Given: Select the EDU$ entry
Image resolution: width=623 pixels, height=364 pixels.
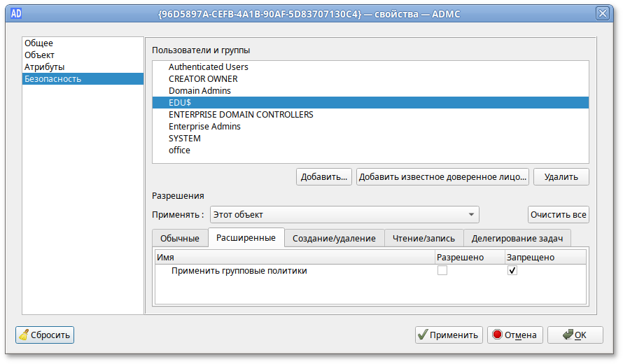Looking at the screenshot, I should 370,102.
